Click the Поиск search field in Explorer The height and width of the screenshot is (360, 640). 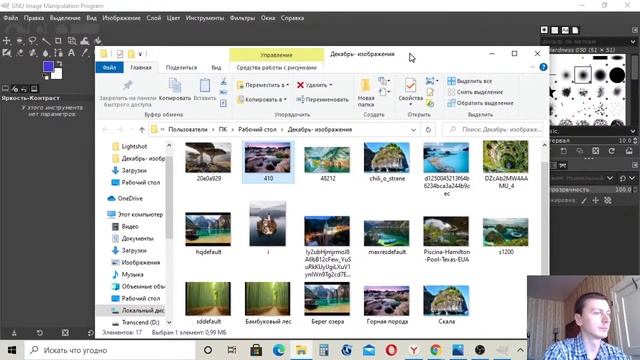[x=493, y=129]
